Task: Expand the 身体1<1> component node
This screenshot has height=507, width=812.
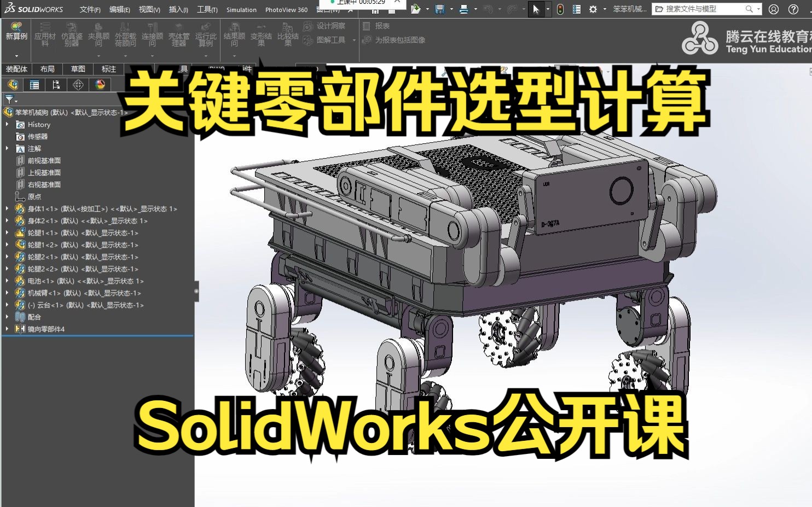Action: pos(7,208)
